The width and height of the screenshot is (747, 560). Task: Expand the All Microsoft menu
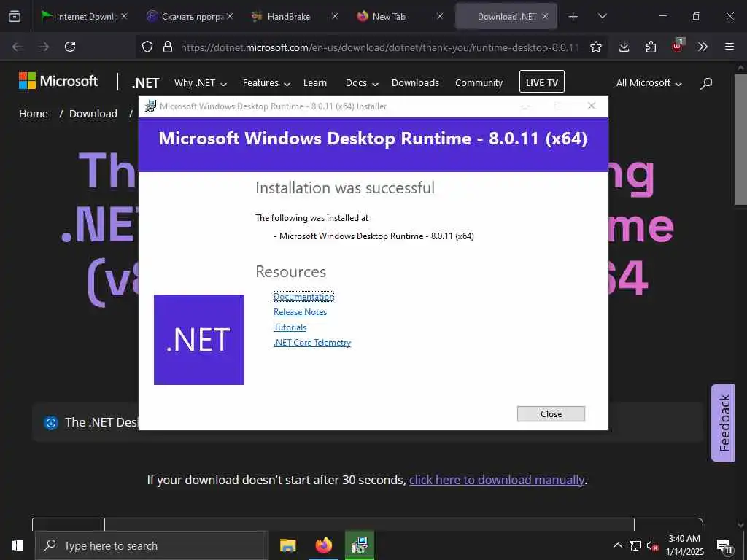649,83
